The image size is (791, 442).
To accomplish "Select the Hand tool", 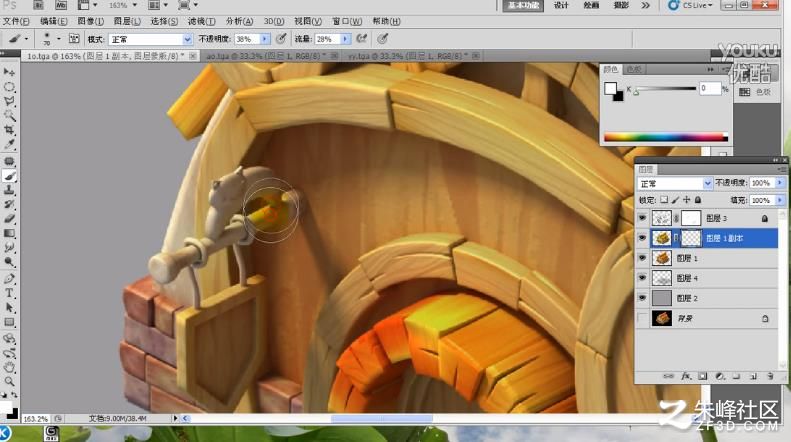I will tap(9, 367).
